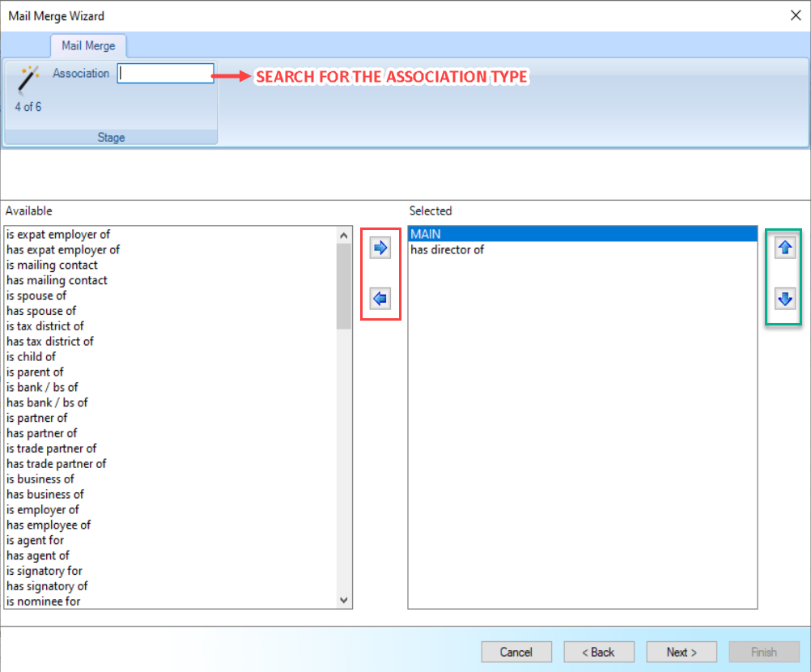Viewport: 811px width, 672px height.
Task: Select 'has business of' entry
Action: click(171, 494)
